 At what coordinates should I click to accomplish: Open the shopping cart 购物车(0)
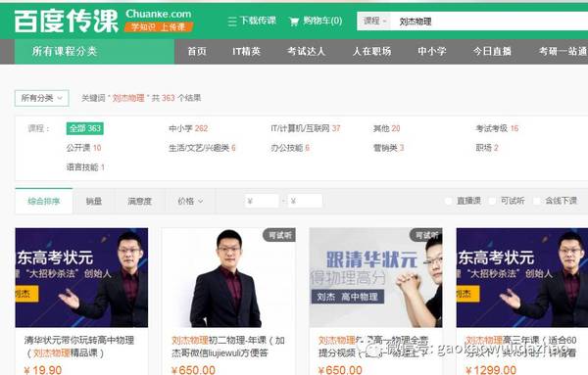coord(316,21)
